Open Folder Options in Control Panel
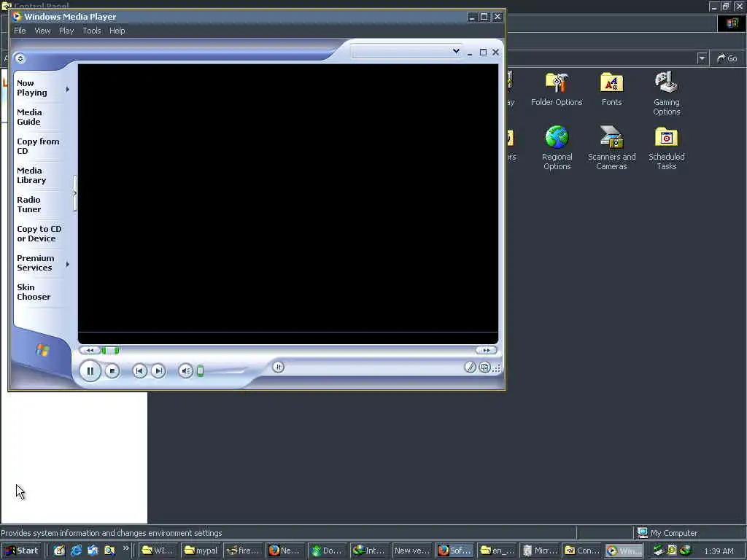Viewport: 747px width, 560px height. [x=557, y=89]
